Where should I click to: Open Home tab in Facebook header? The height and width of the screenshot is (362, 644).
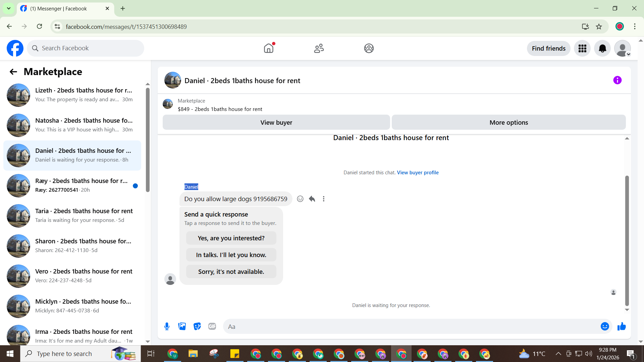pos(269,49)
